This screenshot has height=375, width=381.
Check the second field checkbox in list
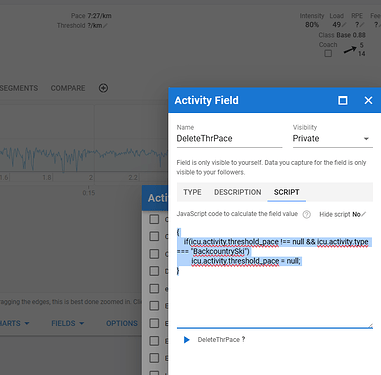[154, 236]
